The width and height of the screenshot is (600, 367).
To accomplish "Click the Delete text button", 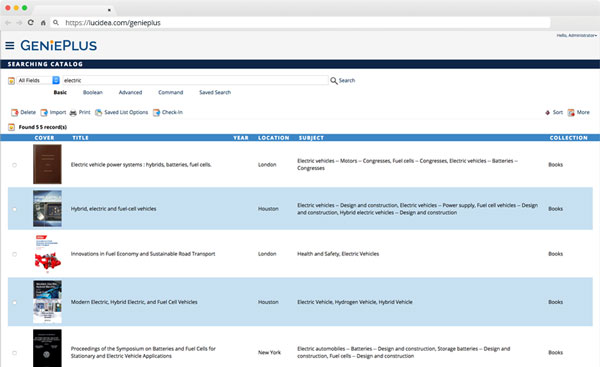I will (28, 112).
